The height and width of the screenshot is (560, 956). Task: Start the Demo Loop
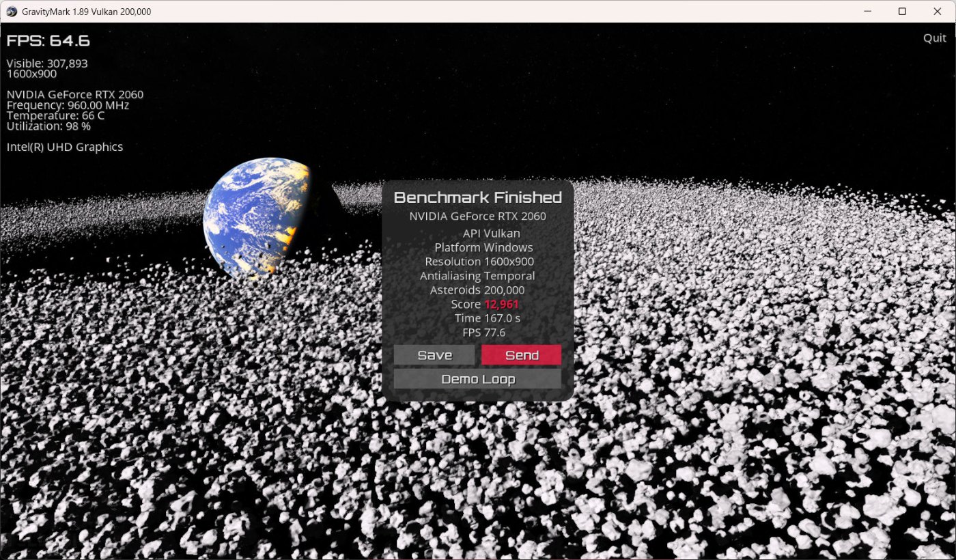pyautogui.click(x=478, y=379)
